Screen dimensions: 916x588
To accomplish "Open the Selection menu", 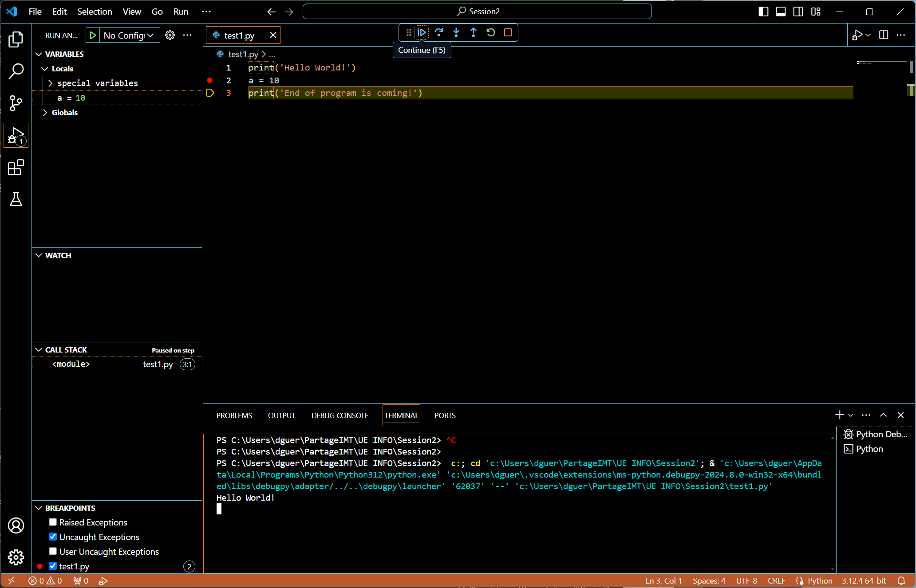I will [x=95, y=12].
